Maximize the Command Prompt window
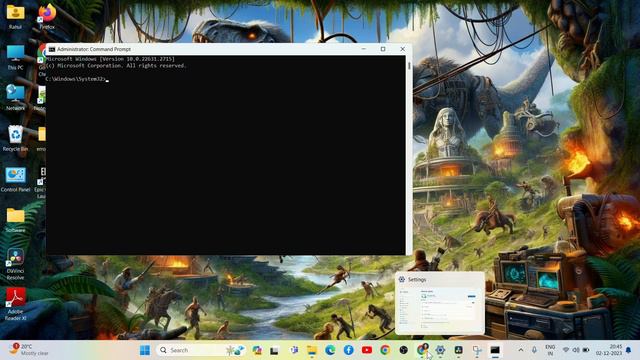Screen dimensions: 640x360 383,49
